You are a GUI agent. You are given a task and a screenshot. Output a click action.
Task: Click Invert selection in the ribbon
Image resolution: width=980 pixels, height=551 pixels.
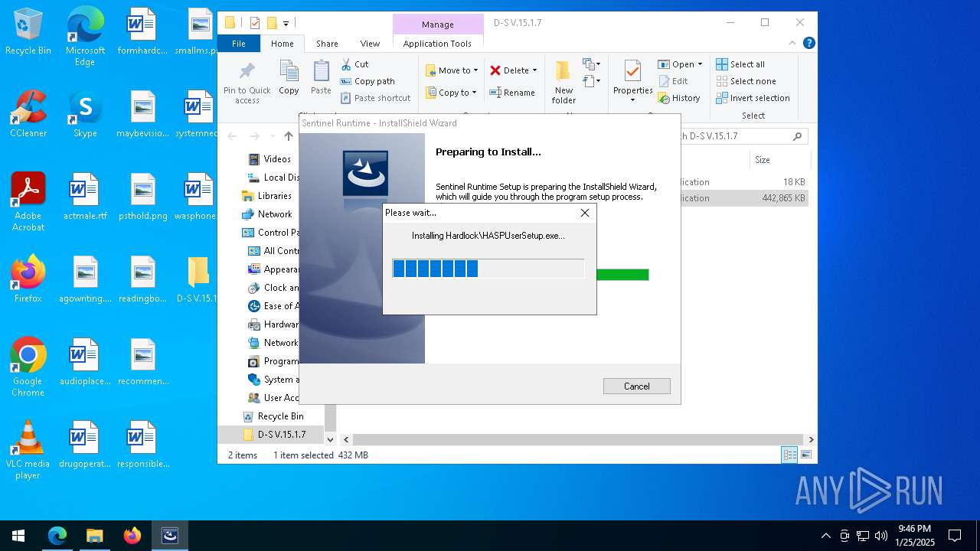coord(753,98)
